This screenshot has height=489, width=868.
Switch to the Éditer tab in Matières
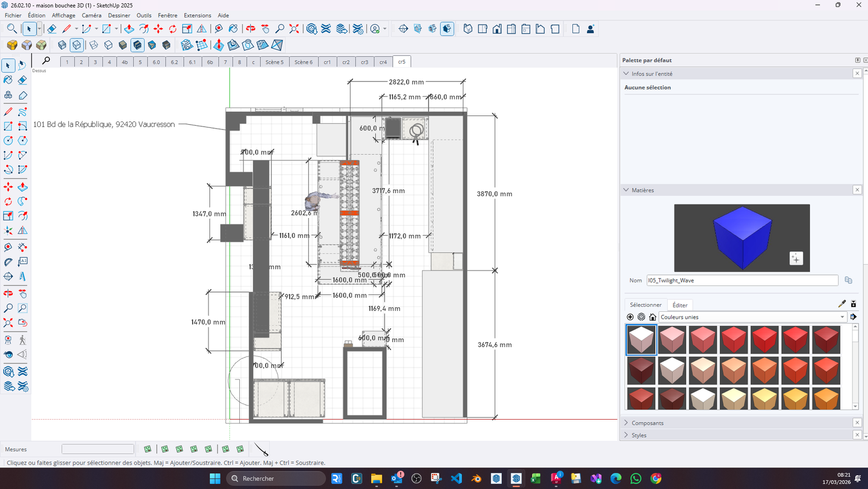[x=680, y=305]
